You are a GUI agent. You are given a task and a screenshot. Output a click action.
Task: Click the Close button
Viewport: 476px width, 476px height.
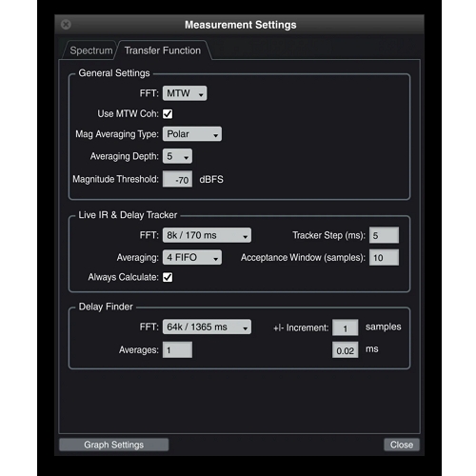click(402, 445)
